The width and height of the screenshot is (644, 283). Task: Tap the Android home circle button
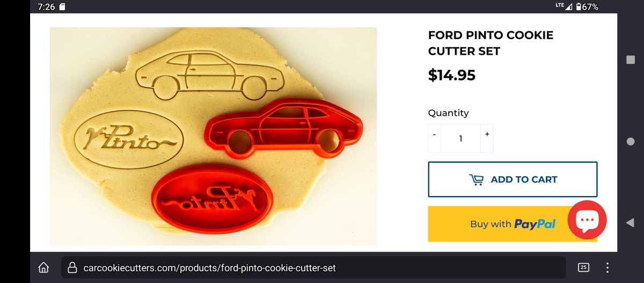[x=631, y=141]
